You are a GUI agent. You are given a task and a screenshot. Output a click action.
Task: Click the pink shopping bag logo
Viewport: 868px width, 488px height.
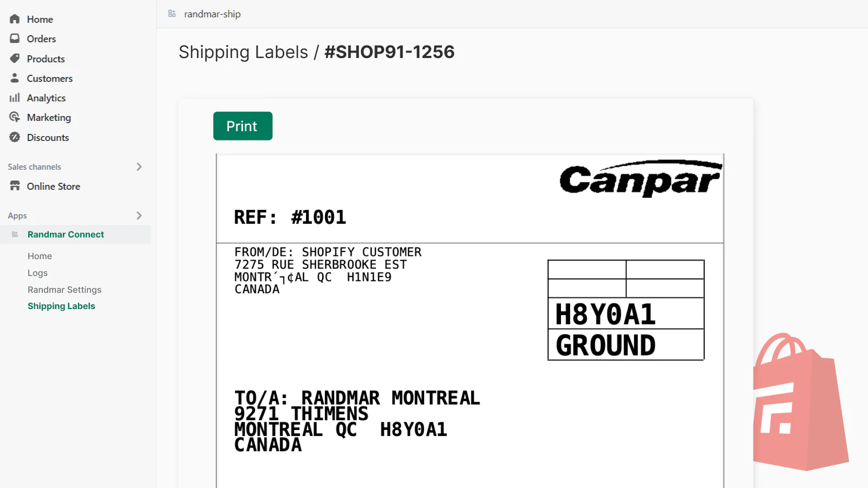click(x=800, y=404)
